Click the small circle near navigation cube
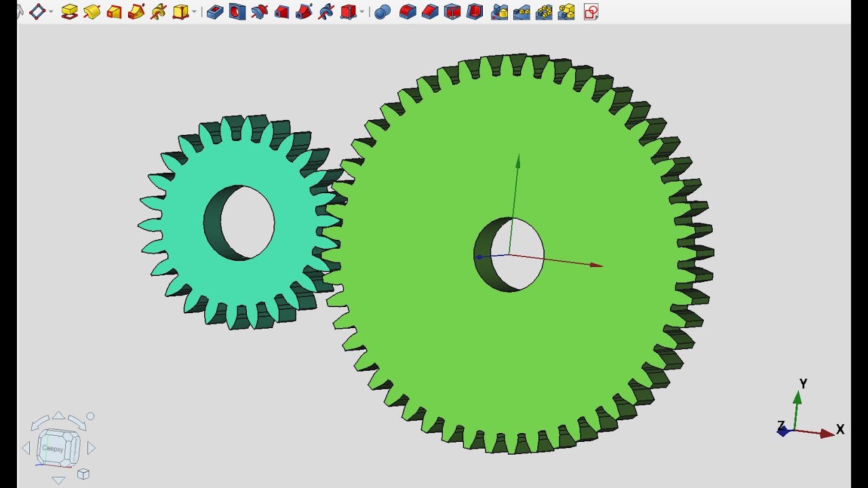868x488 pixels. pos(90,416)
